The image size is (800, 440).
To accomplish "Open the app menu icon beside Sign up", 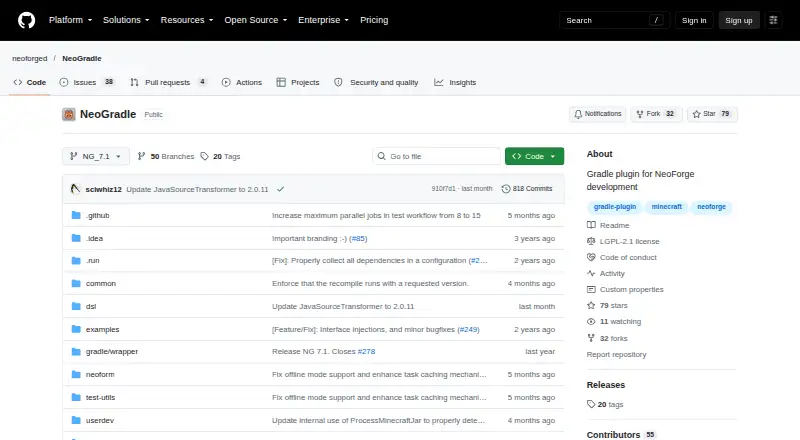I will click(x=773, y=20).
